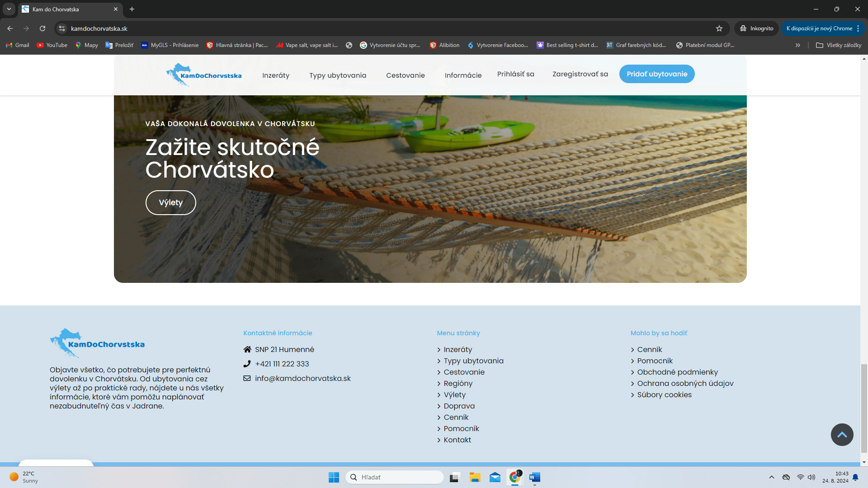Open the Preložiť translate bookmark

click(x=119, y=45)
